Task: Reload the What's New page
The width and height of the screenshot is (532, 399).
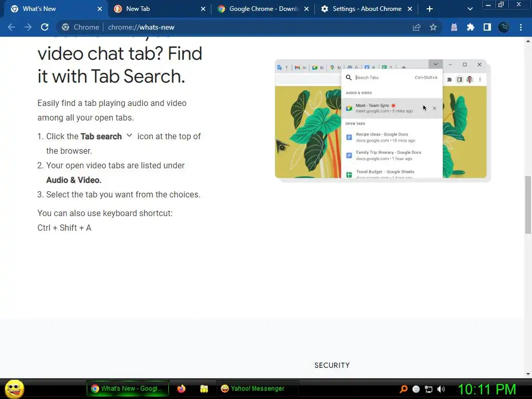Action: tap(45, 27)
